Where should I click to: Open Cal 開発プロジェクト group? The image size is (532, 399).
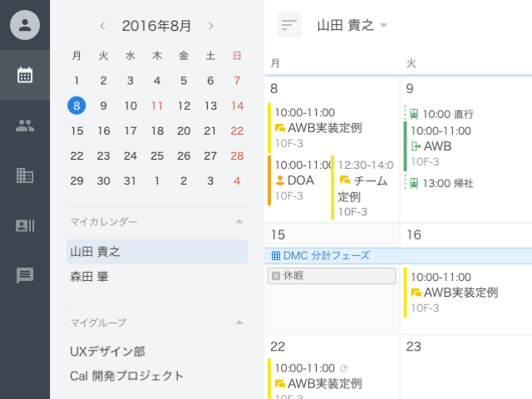coord(127,376)
